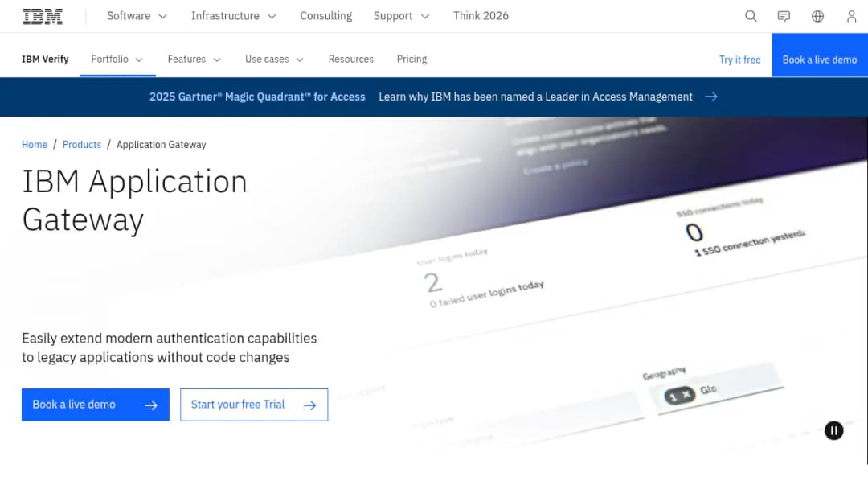Click hero Book a live demo button
Viewport: 868px width, 489px height.
(96, 405)
